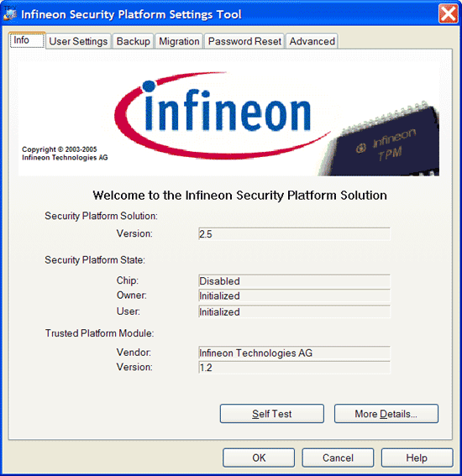Select the Info tab

pyautogui.click(x=27, y=40)
